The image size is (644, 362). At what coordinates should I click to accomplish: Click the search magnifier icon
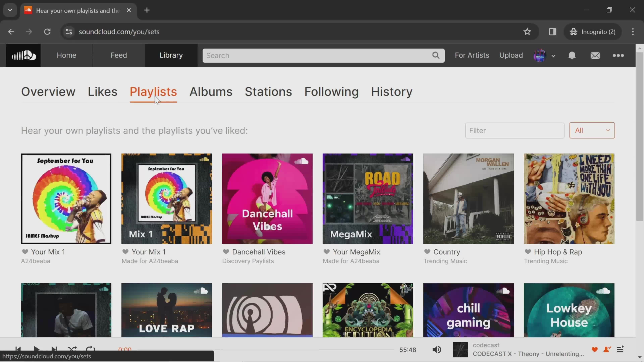tap(436, 55)
